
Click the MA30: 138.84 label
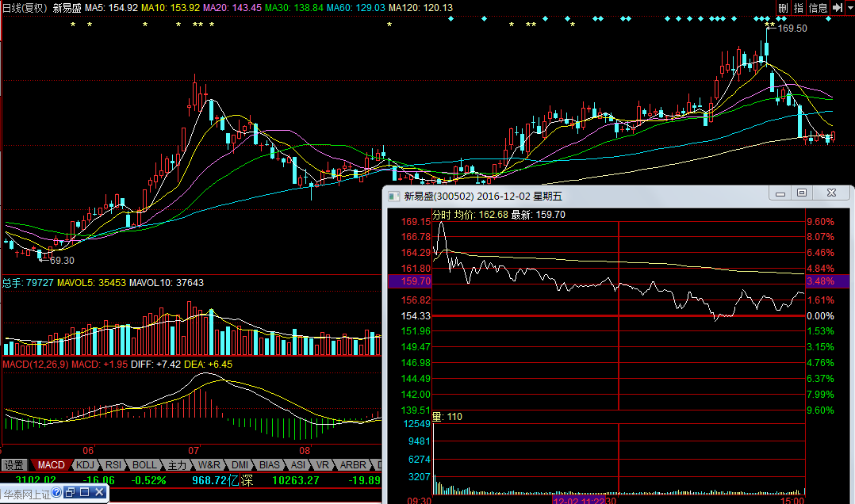click(x=294, y=8)
